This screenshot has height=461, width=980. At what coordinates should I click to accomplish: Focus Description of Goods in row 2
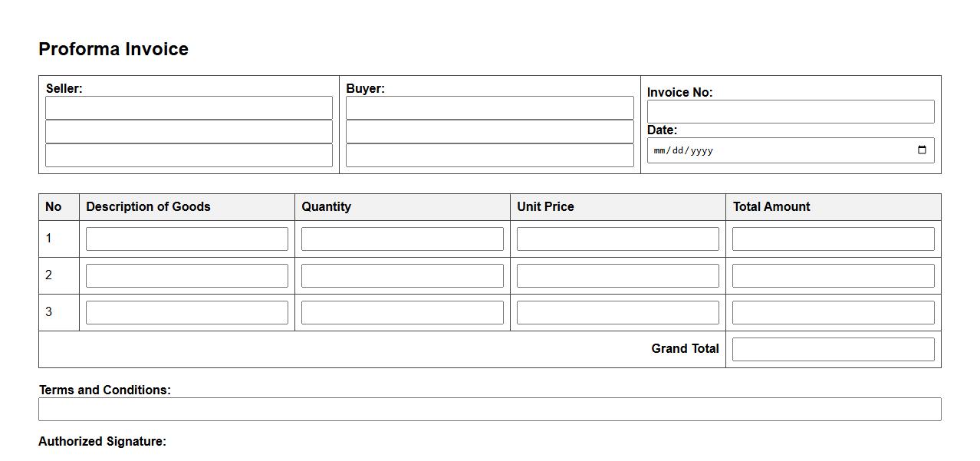[x=186, y=275]
